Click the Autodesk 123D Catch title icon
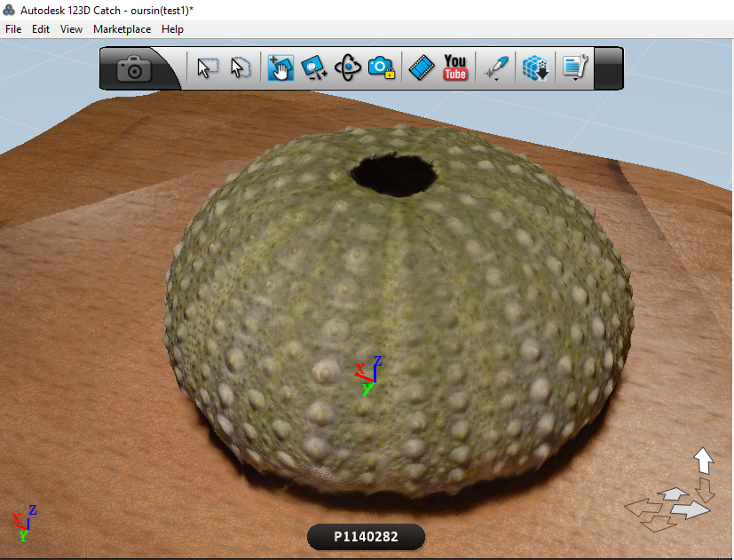This screenshot has width=734, height=560. [9, 10]
